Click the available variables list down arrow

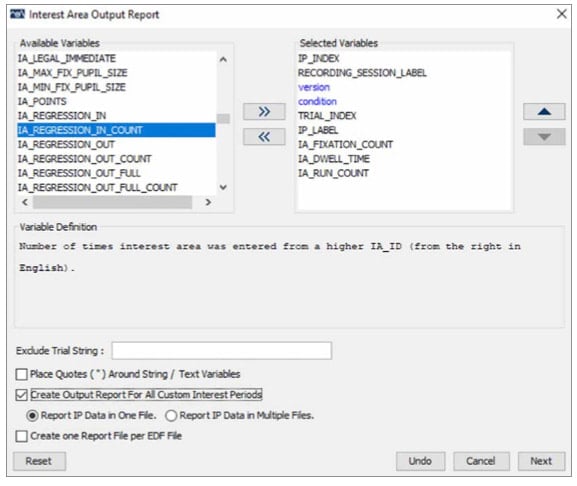223,187
